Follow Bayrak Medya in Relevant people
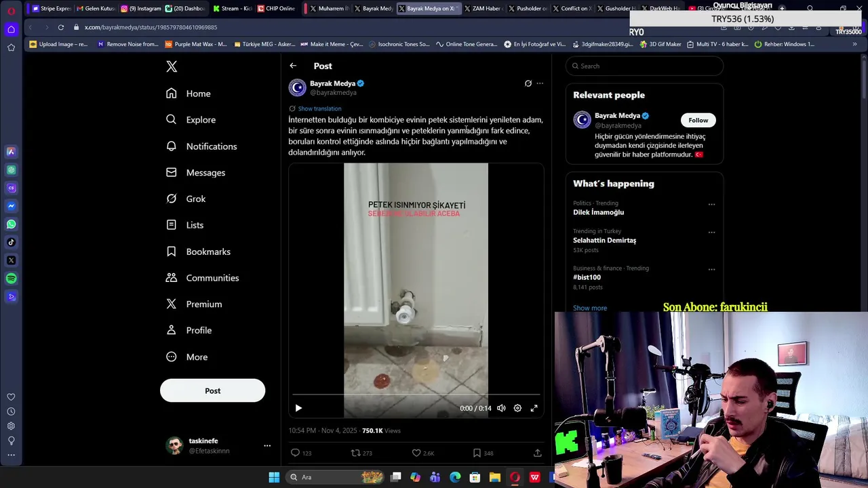The image size is (868, 488). click(x=698, y=120)
